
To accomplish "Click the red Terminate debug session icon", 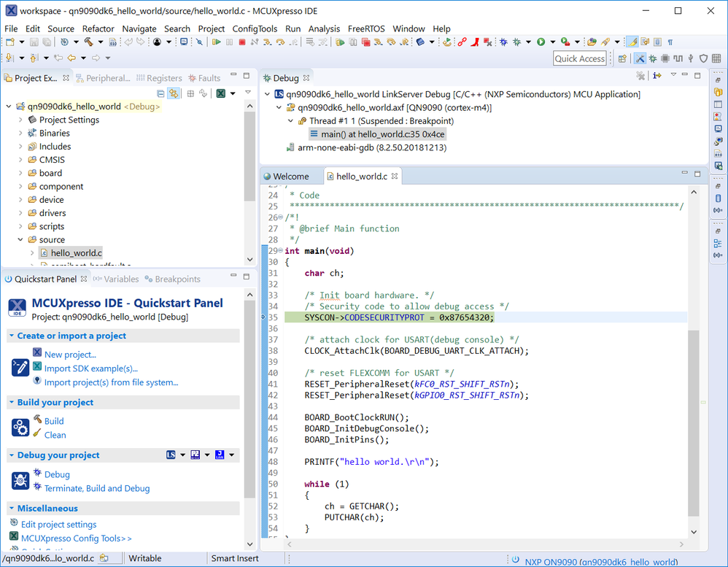I will 242,42.
